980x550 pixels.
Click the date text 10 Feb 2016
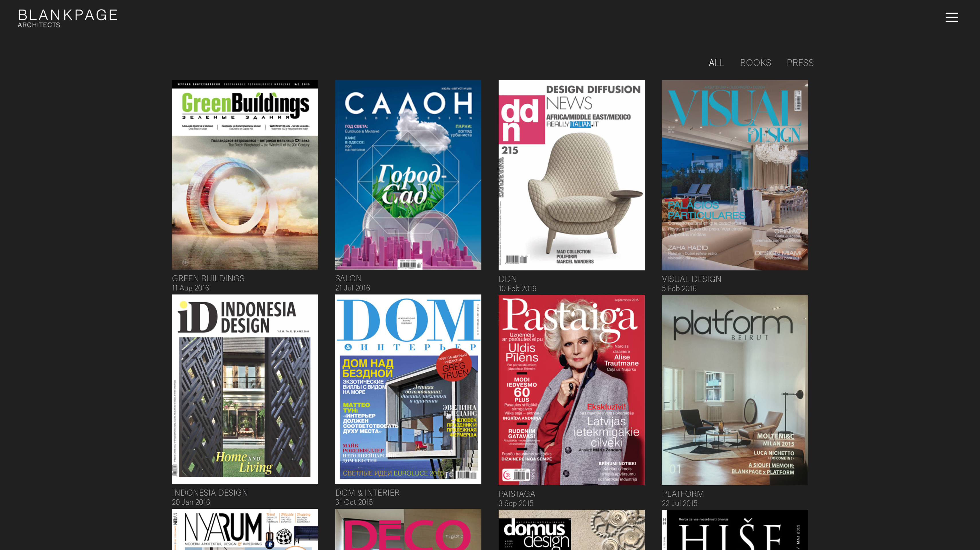tap(517, 288)
